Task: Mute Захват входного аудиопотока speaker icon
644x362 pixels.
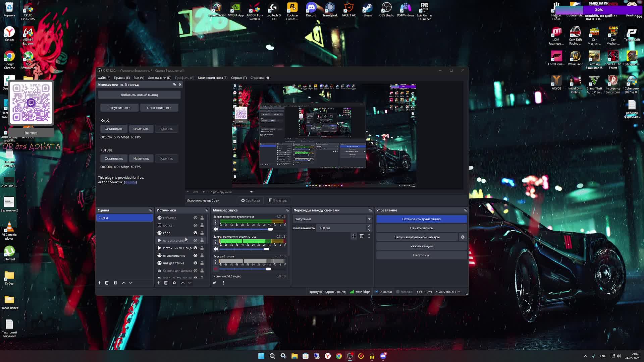Action: pyautogui.click(x=216, y=229)
